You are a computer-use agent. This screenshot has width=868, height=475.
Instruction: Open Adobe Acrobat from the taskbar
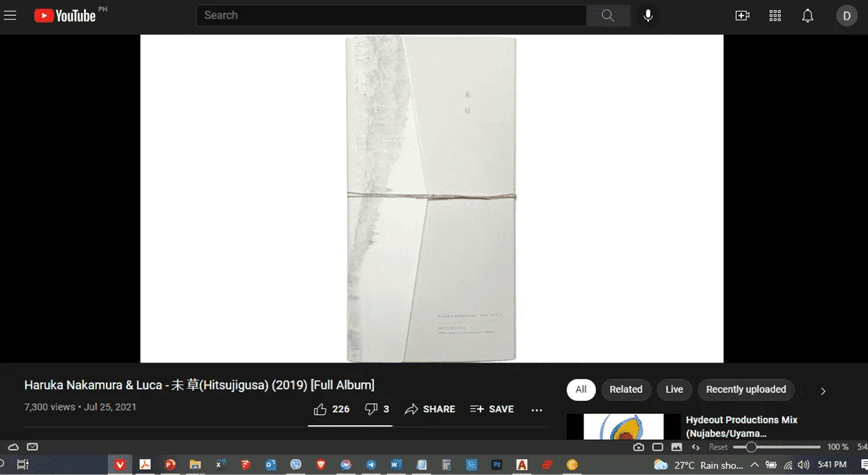pos(145,464)
